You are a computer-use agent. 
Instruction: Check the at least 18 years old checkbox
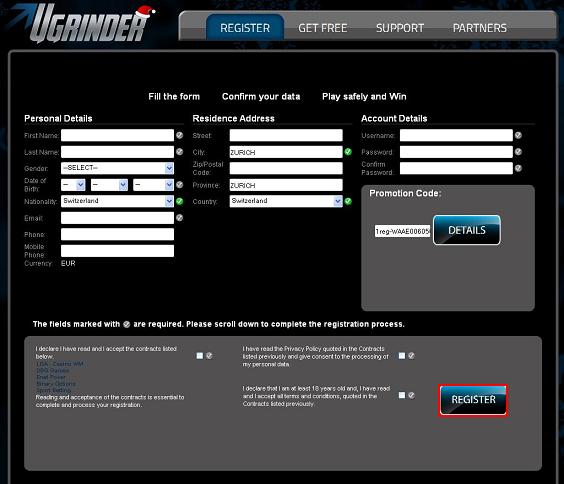[x=402, y=395]
